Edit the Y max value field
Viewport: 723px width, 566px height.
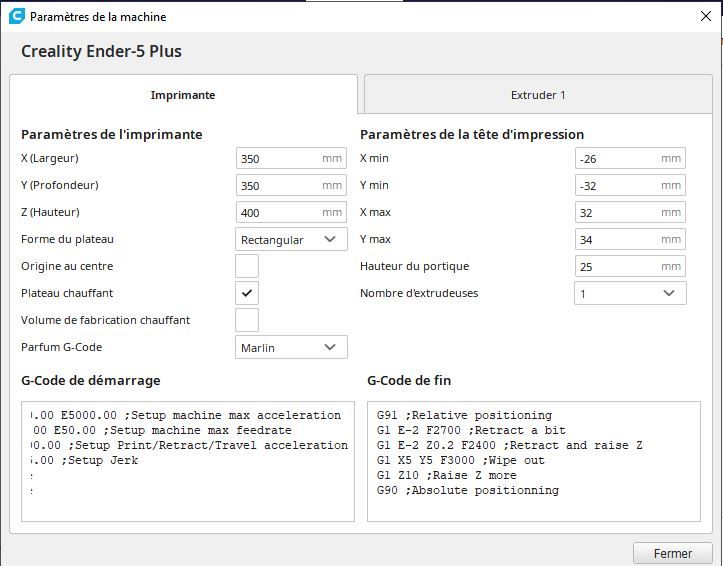coord(630,240)
